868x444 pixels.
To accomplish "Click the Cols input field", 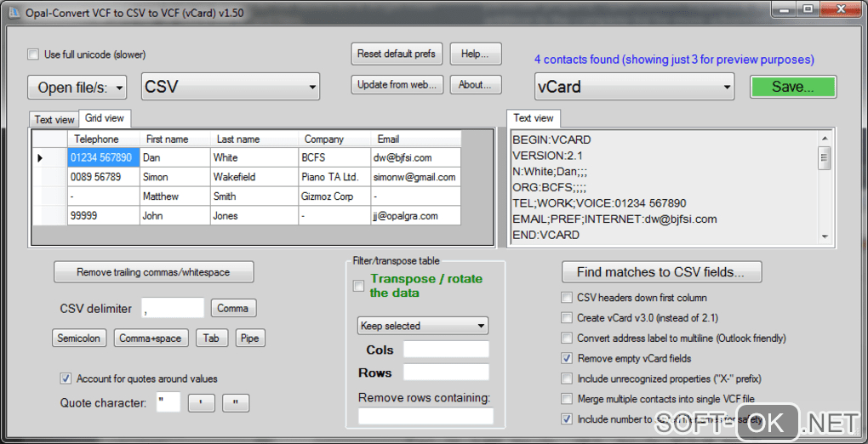I will coord(446,350).
